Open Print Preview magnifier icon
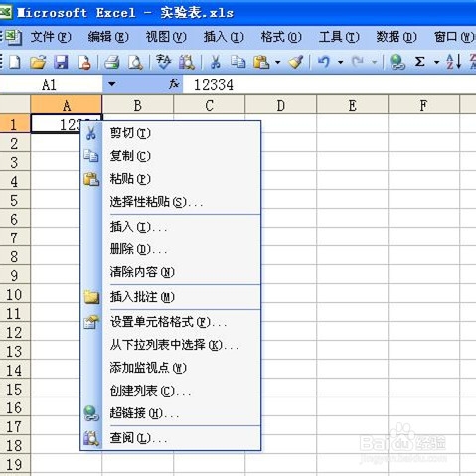 135,62
